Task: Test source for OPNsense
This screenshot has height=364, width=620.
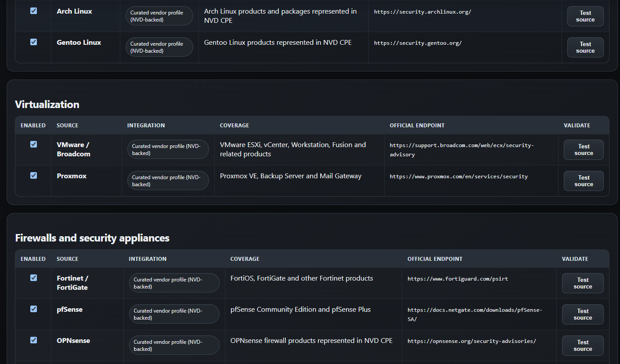Action: 583,346
